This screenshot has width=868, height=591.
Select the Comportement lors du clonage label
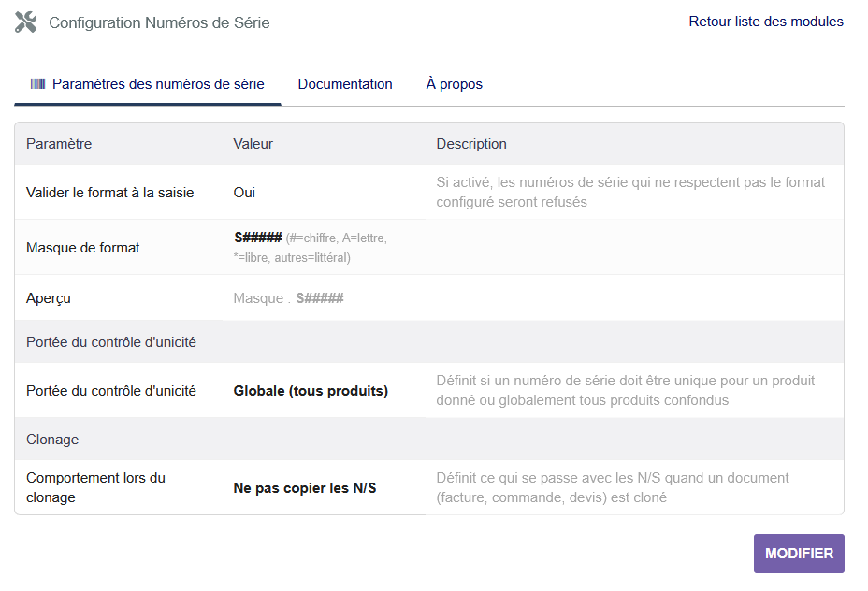(95, 487)
